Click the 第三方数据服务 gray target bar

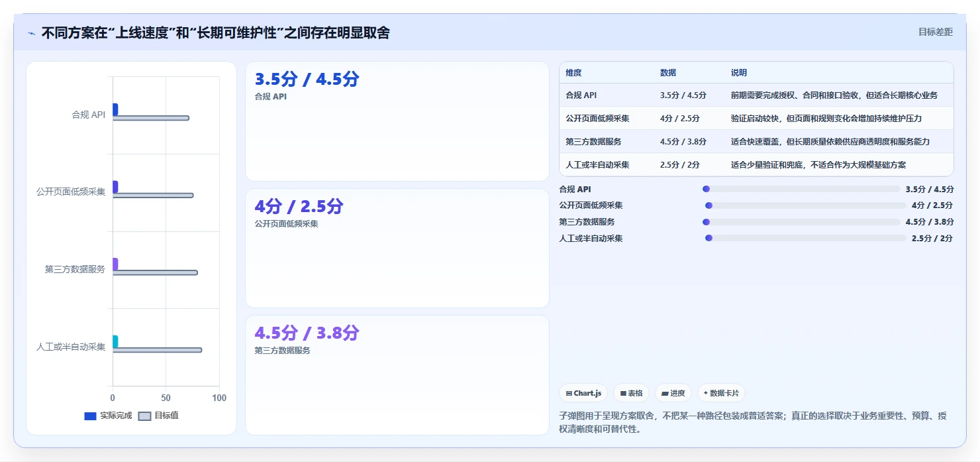coord(155,272)
